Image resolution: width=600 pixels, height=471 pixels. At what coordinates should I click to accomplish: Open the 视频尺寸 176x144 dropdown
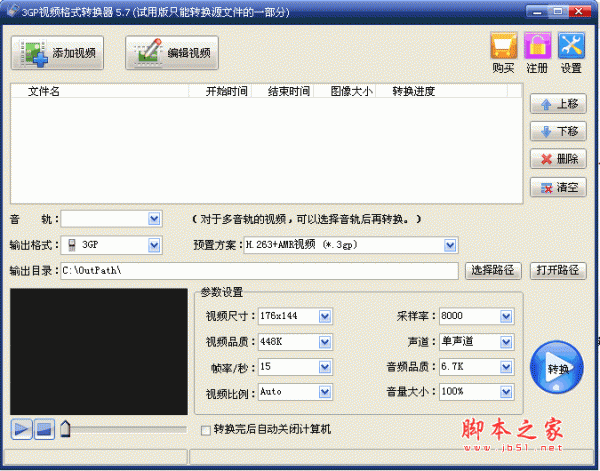[x=325, y=316]
